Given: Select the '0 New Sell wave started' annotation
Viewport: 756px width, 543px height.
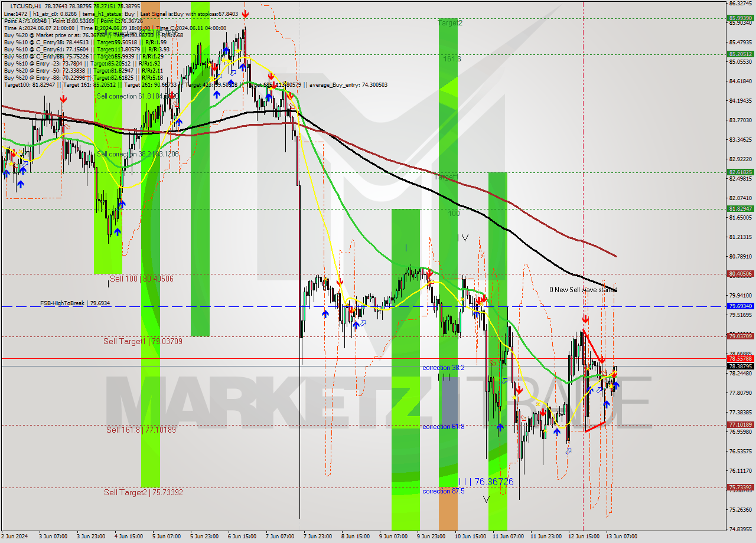Looking at the screenshot, I should [x=583, y=290].
